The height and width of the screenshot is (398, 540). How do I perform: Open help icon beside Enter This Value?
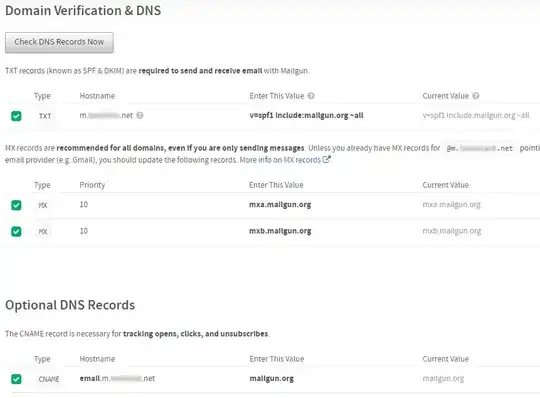pos(311,96)
